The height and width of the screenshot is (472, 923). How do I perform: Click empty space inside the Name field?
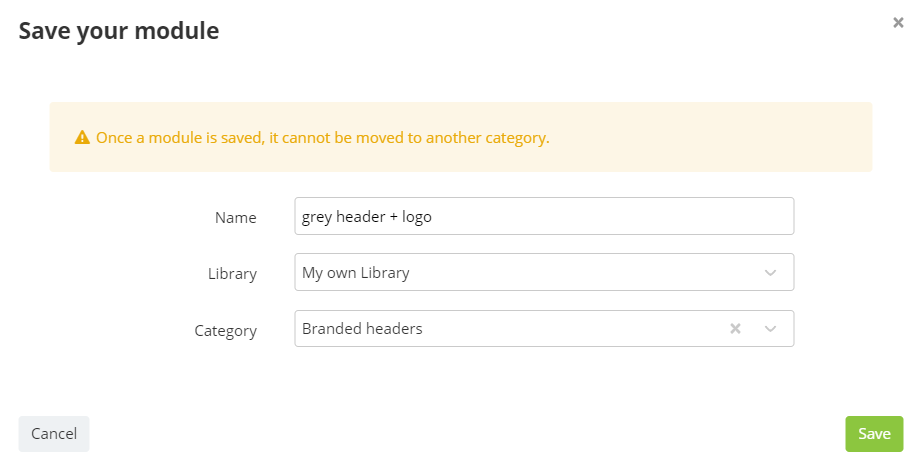(x=612, y=216)
